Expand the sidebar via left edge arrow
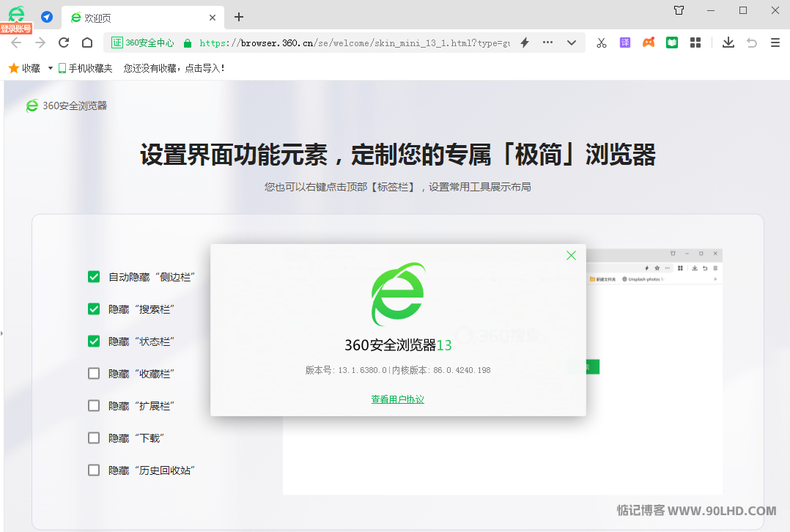The width and height of the screenshot is (790, 532). pyautogui.click(x=2, y=333)
